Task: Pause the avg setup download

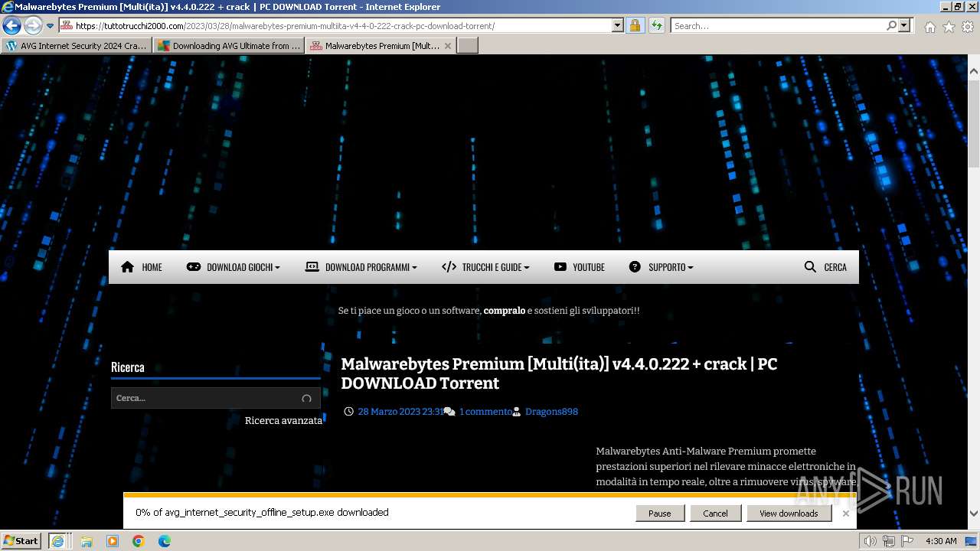Action: 659,514
